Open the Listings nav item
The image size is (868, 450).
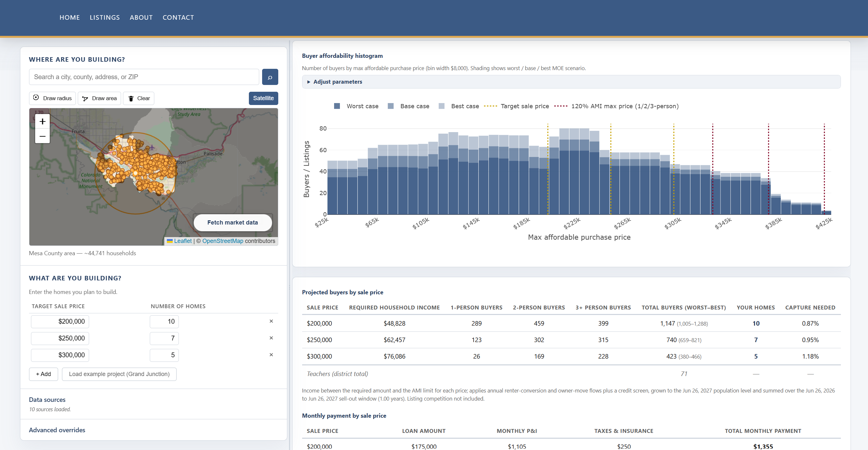(105, 17)
